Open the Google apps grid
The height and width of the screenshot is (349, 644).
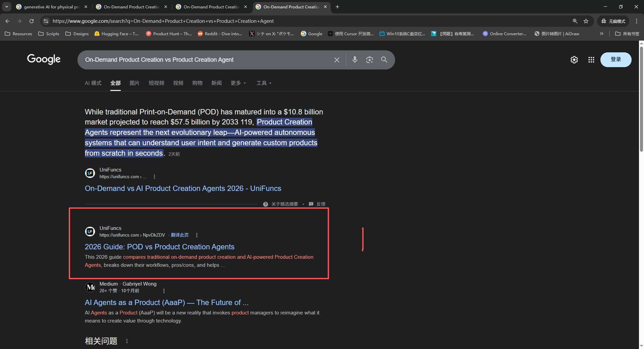(x=591, y=60)
